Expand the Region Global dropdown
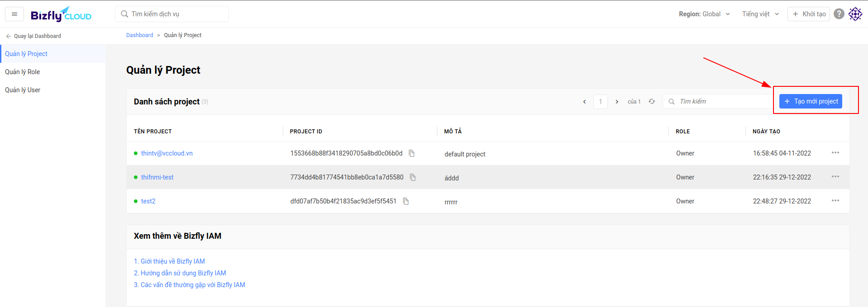 coord(704,14)
